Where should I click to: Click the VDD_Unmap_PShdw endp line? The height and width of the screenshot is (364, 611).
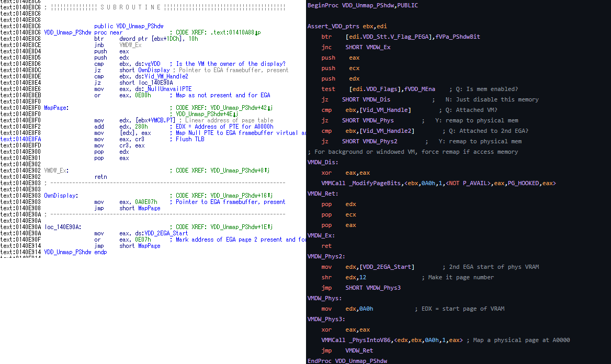[x=75, y=252]
